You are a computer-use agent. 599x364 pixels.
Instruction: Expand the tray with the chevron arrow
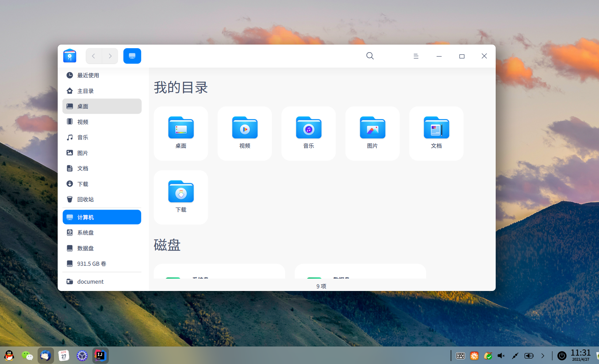pos(543,356)
